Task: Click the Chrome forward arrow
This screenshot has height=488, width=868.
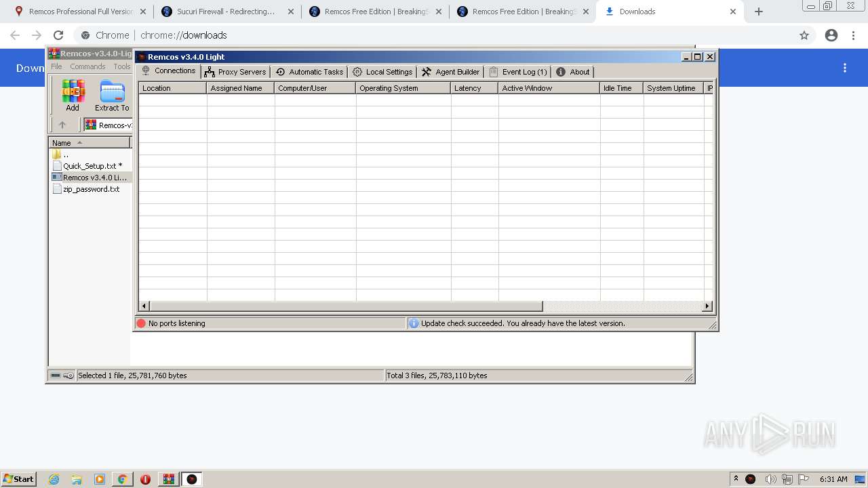Action: pos(37,35)
